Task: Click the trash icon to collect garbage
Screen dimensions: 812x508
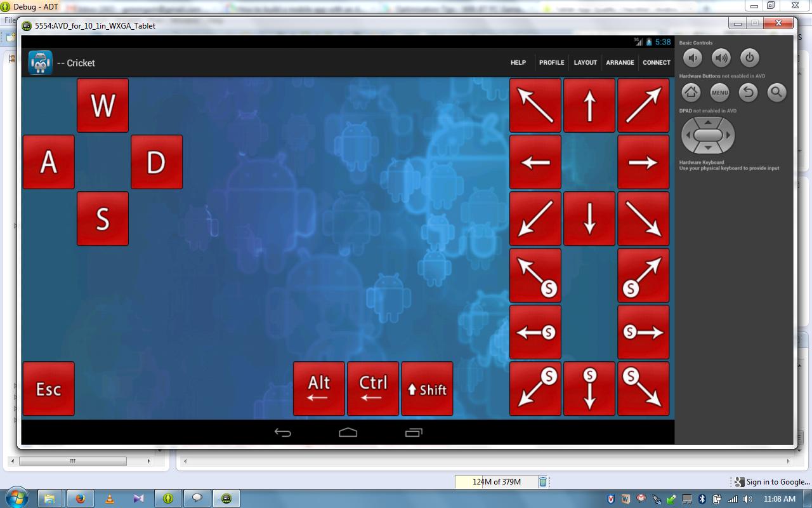Action: [542, 481]
